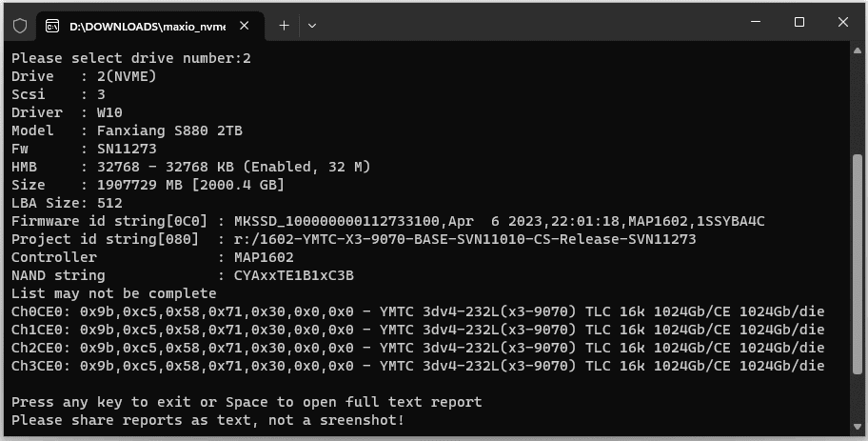Screen dimensions: 868x441
Task: Click the Ch0CE0 NAND info line
Action: click(x=418, y=311)
